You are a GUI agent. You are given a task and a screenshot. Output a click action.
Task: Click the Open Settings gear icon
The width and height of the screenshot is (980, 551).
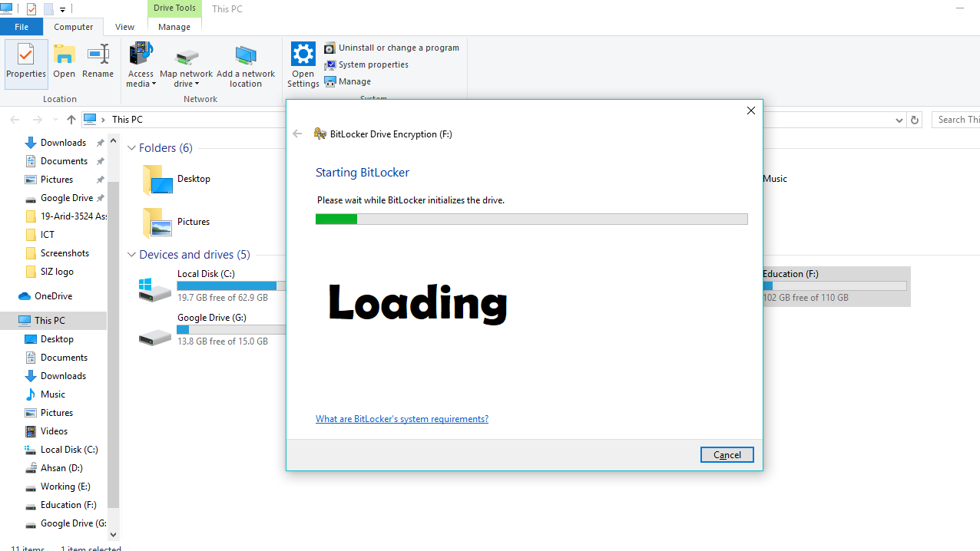(303, 54)
